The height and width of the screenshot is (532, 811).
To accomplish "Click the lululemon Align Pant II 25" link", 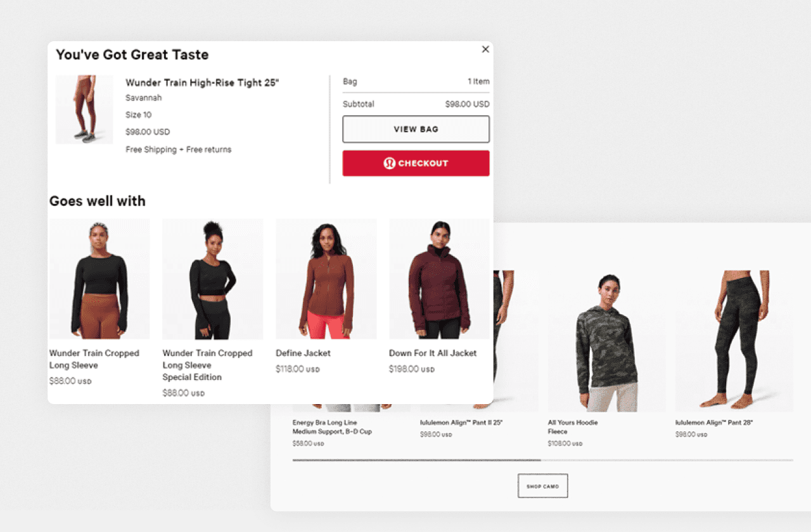I will pos(461,422).
